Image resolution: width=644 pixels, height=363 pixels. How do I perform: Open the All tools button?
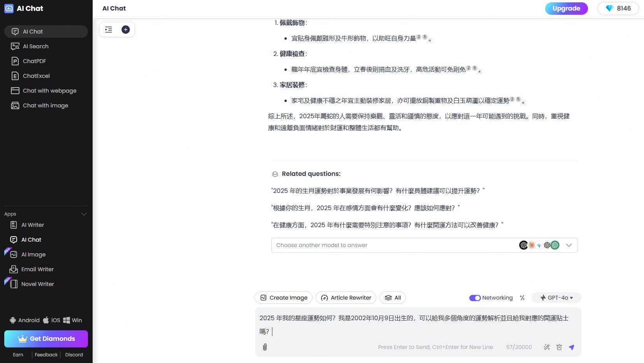click(x=393, y=298)
